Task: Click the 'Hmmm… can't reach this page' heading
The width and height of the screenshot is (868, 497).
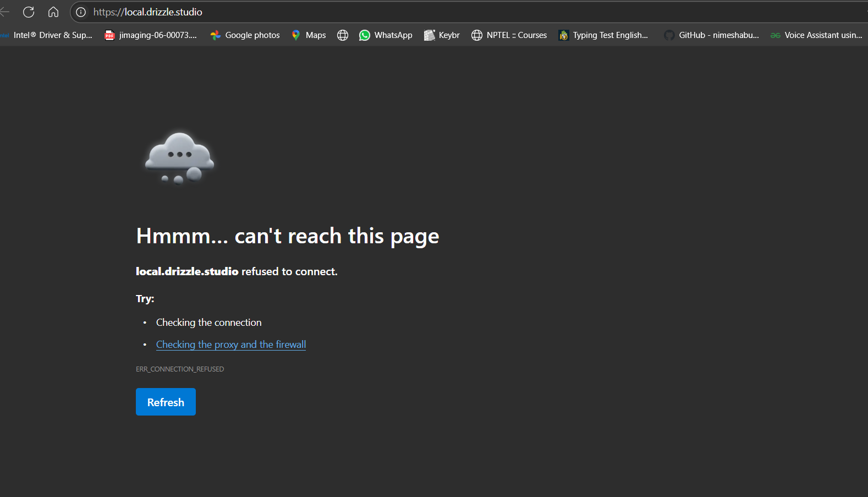Action: pyautogui.click(x=288, y=236)
